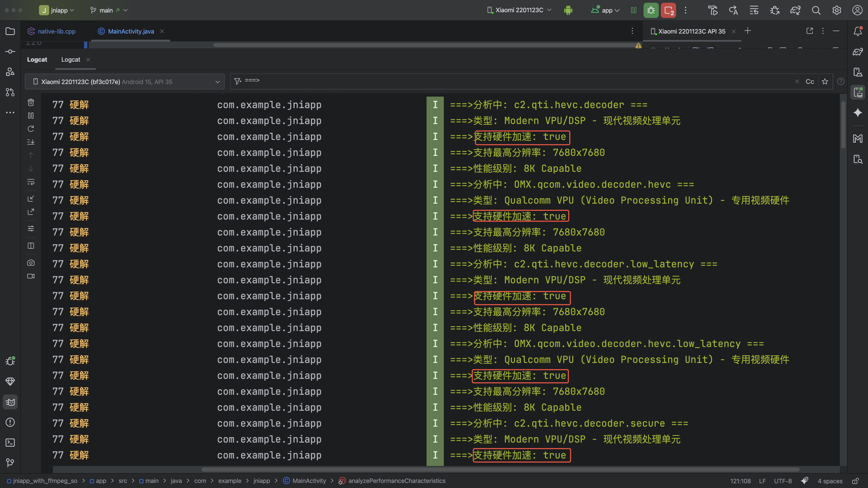
Task: Pause the logcat output
Action: pyautogui.click(x=31, y=116)
